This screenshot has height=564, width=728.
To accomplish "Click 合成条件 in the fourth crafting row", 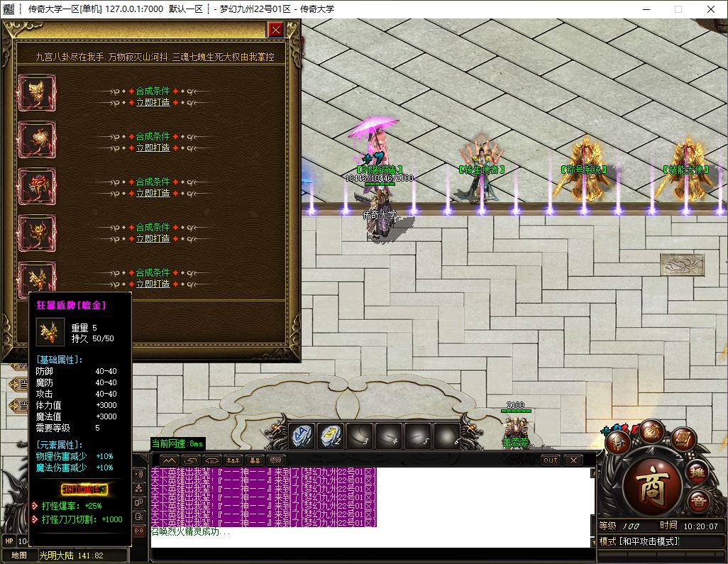I will 153,228.
